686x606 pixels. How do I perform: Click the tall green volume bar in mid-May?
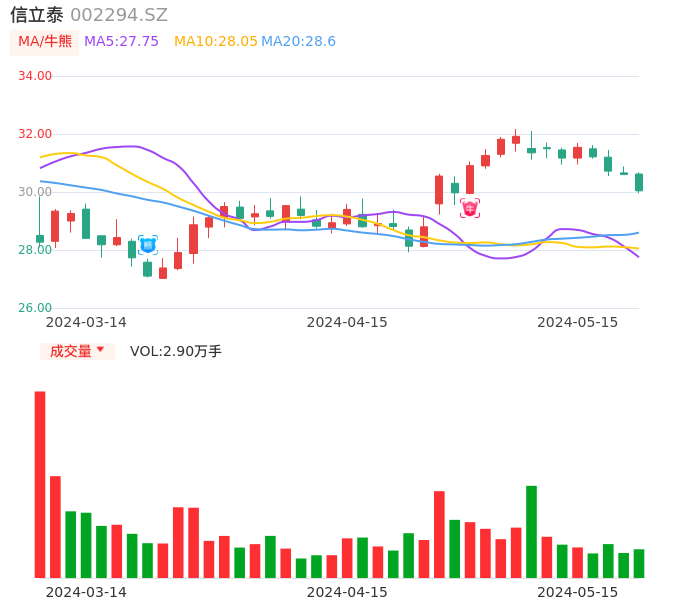pyautogui.click(x=531, y=531)
